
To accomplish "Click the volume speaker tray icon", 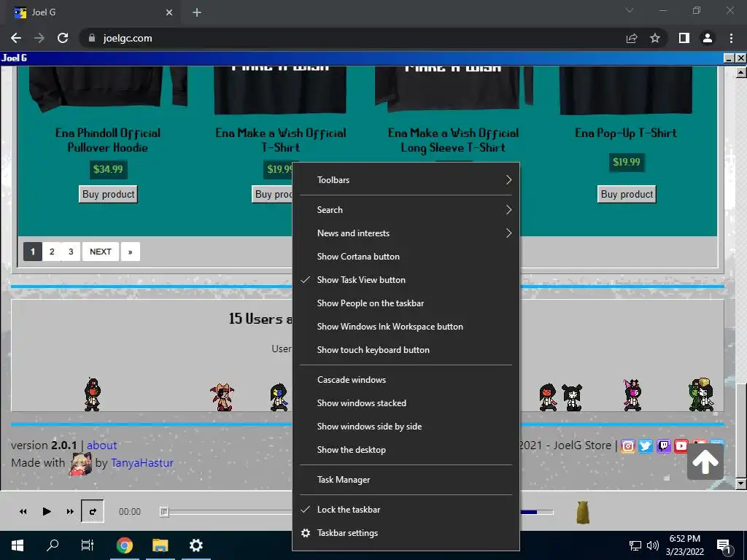I will point(653,545).
